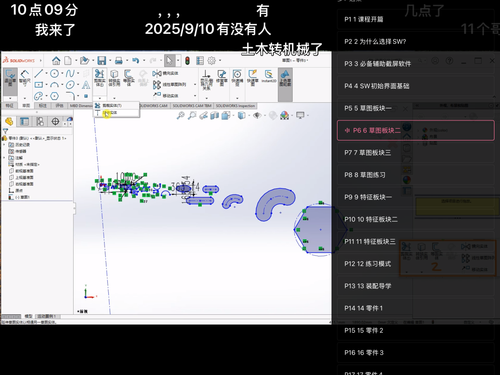
Task: Open the Trim Entities dropdown arrow
Action: coord(99,98)
